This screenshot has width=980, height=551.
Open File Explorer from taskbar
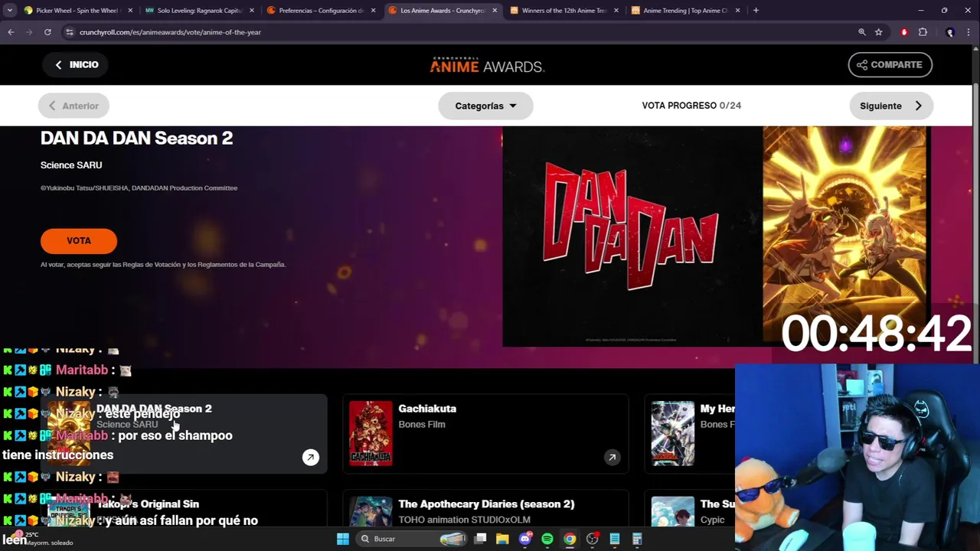tap(502, 539)
